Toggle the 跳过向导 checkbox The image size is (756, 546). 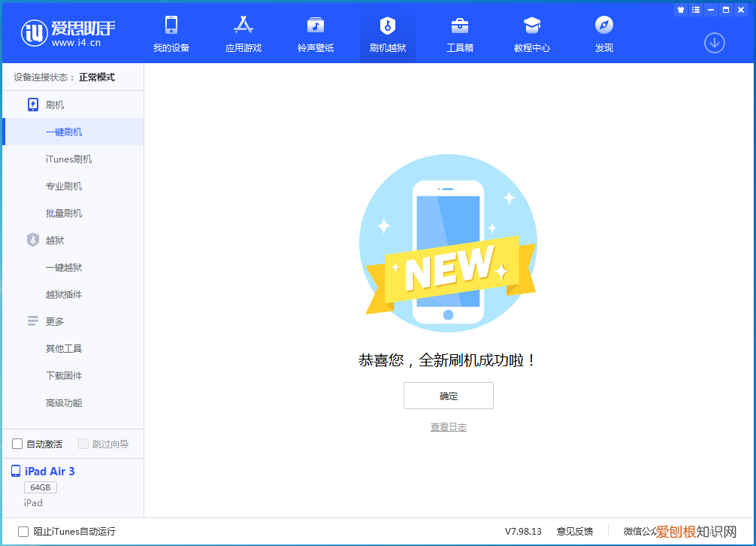[83, 444]
